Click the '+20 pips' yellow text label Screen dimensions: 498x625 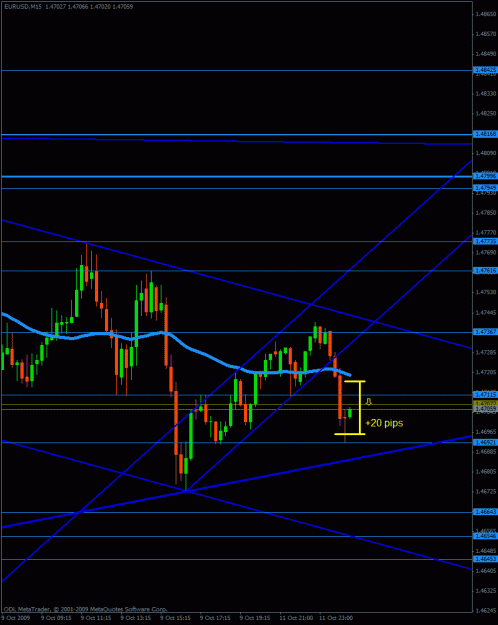coord(384,423)
